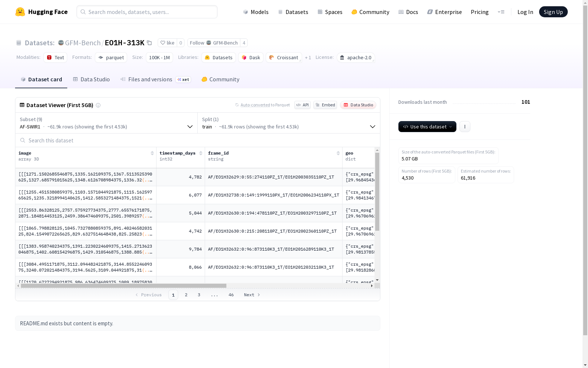Click the GFM-Bench organization avatar

61,43
